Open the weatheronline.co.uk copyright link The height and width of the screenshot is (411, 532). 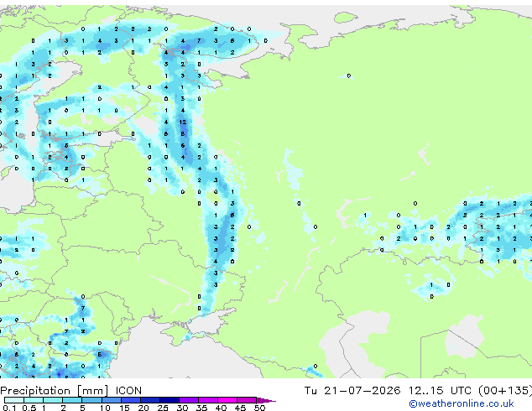coord(461,403)
